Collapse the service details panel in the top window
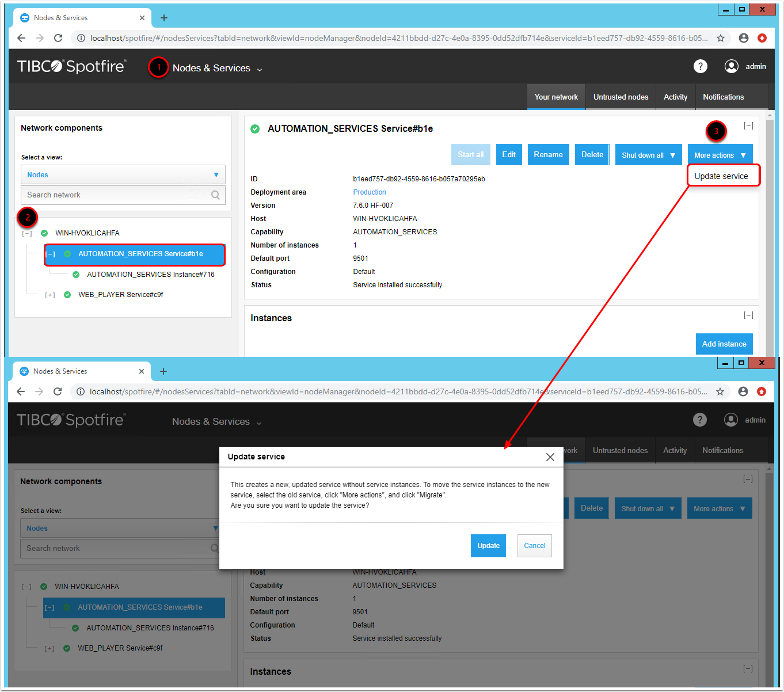This screenshot has width=784, height=692. pos(748,126)
